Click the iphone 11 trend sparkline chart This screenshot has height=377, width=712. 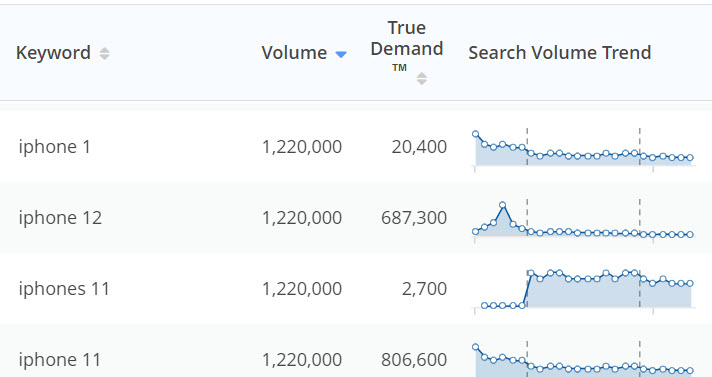click(x=583, y=360)
